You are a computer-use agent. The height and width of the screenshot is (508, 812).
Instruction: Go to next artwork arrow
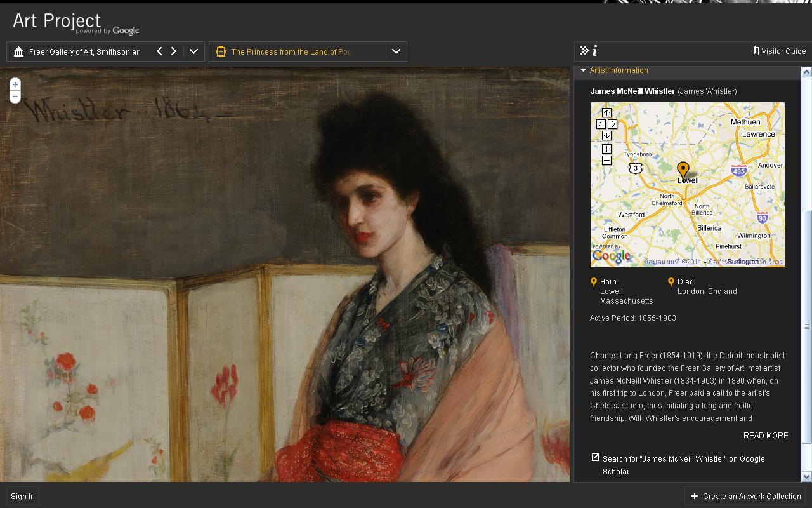[174, 51]
